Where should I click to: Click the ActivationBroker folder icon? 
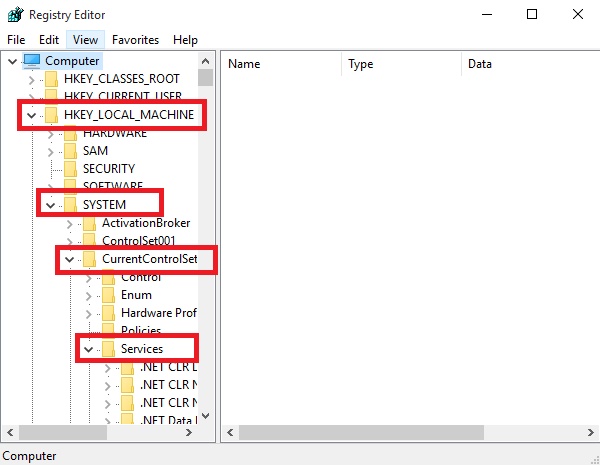pos(90,223)
